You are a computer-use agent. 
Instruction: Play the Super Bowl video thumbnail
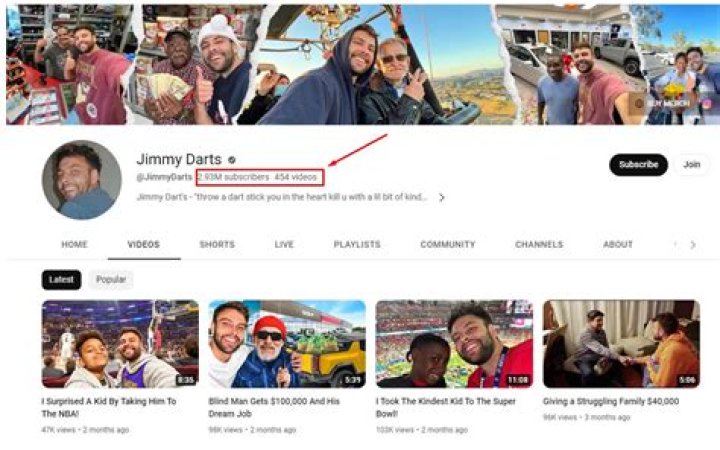click(x=454, y=343)
